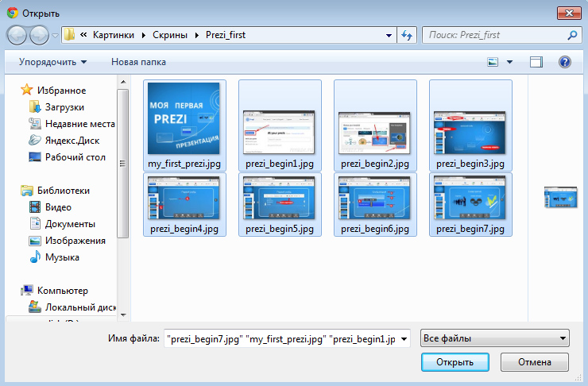
Task: Open Яндекс.Диск in favorites
Action: point(72,140)
